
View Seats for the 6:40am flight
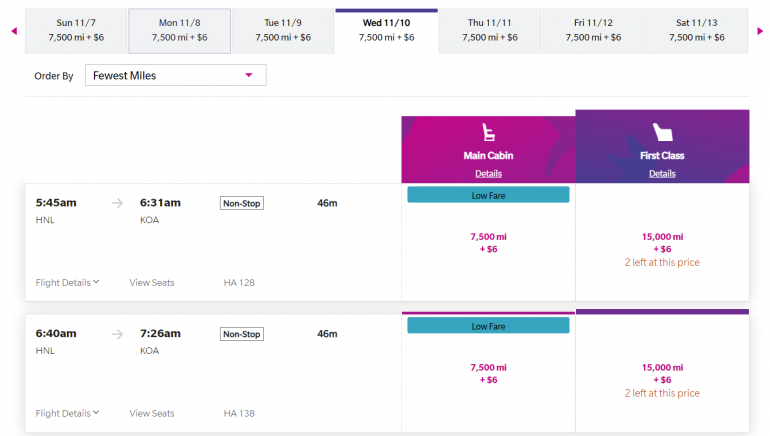(x=152, y=413)
